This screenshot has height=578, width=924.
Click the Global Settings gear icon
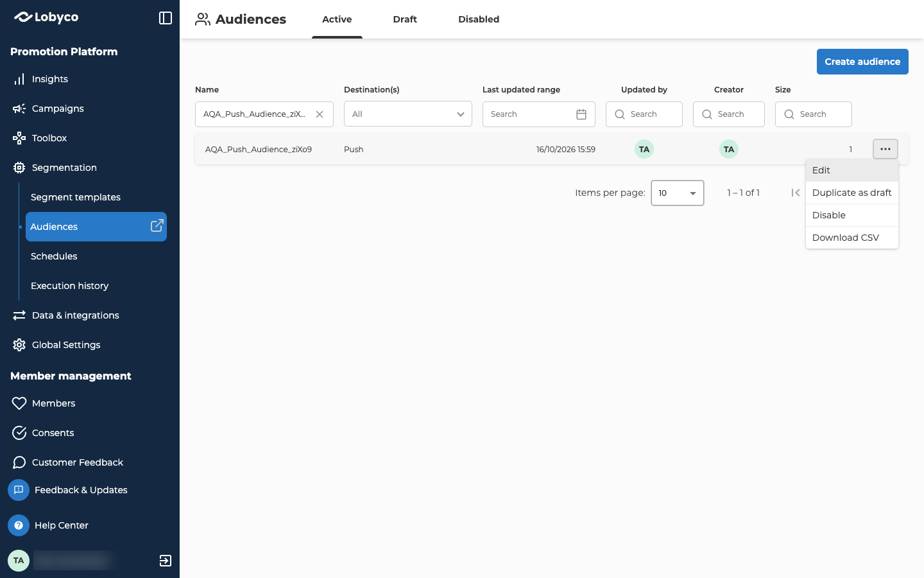point(19,345)
